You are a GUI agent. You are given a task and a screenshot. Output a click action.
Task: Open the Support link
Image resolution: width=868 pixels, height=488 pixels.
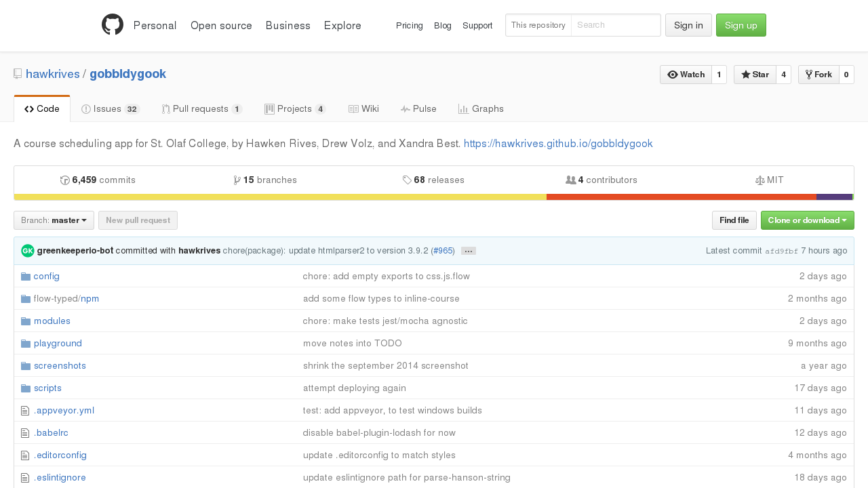477,25
